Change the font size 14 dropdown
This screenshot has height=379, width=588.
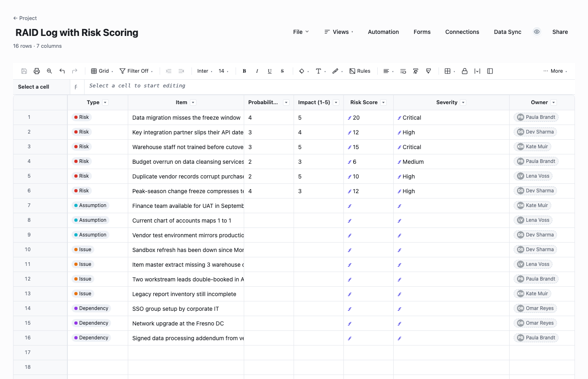[223, 71]
